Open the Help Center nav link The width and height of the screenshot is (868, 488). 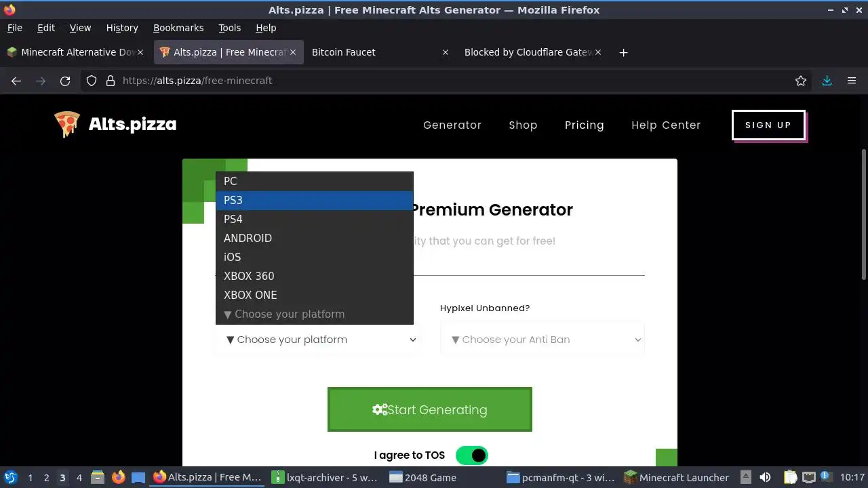(666, 125)
